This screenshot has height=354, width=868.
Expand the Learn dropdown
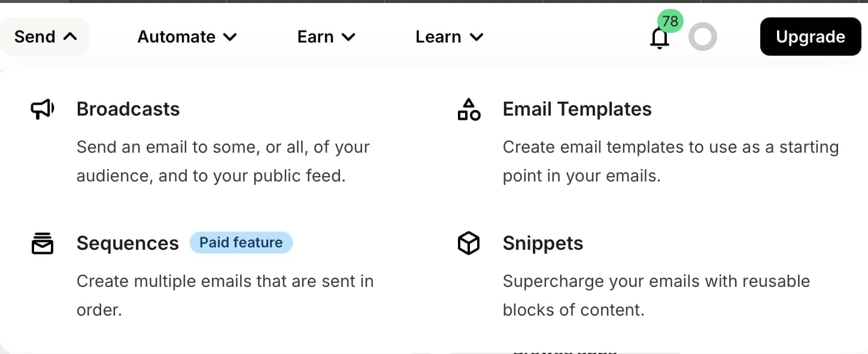(x=449, y=37)
